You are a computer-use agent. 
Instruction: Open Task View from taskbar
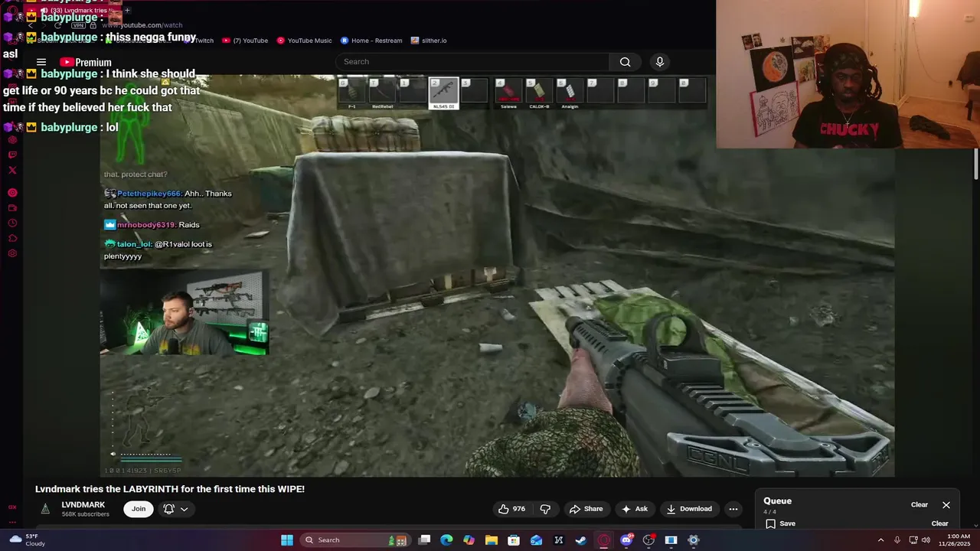(x=424, y=540)
